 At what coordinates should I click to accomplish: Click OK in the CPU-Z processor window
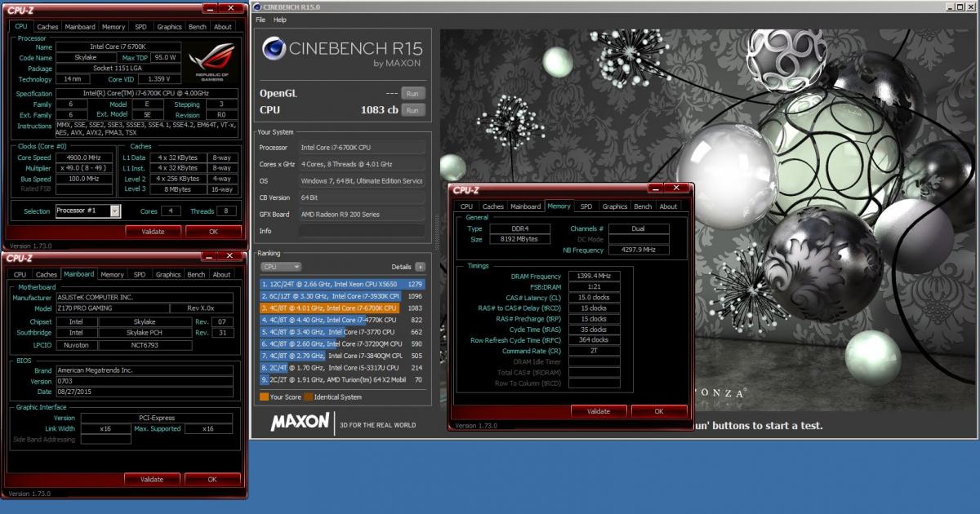tap(213, 232)
